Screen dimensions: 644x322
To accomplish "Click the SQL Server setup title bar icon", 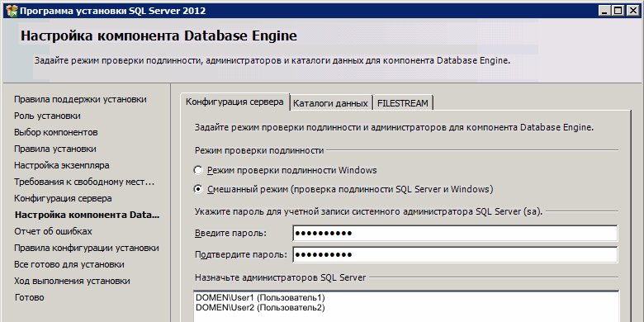I will tap(12, 11).
